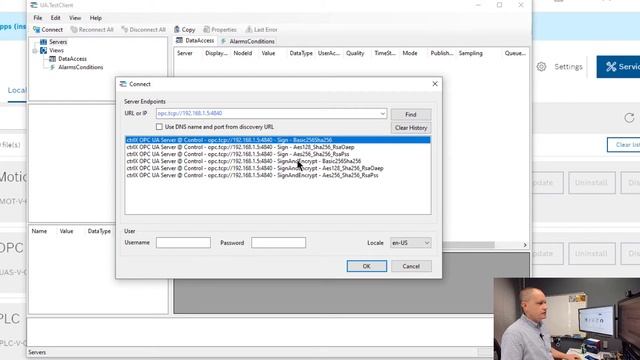Click the Clear History button
Viewport: 640px width, 360px height.
click(411, 128)
